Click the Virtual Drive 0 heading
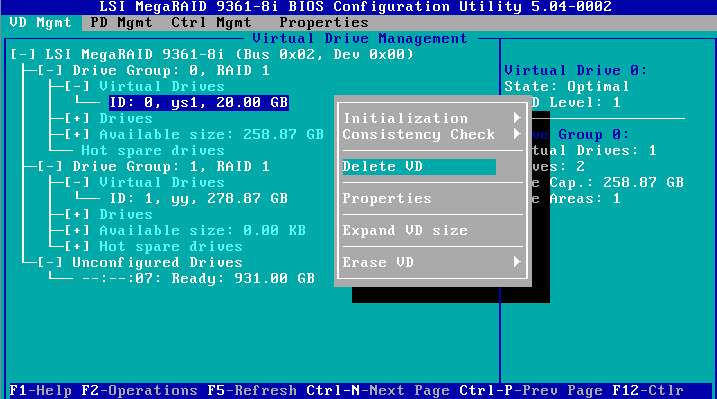This screenshot has width=717, height=399. [576, 70]
